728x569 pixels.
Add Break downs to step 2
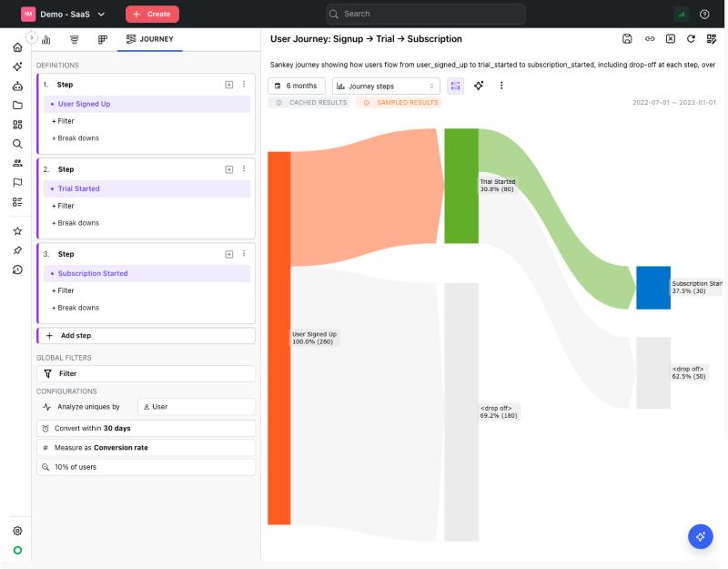[x=76, y=223]
